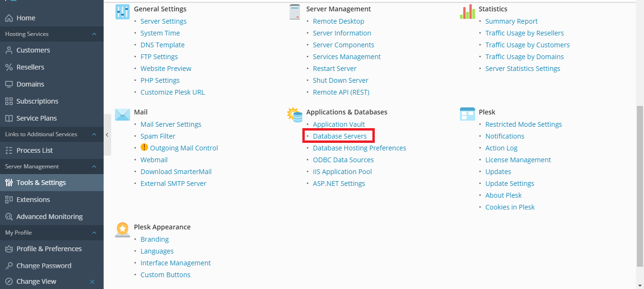Open Subscriptions in the sidebar
Image resolution: width=644 pixels, height=289 pixels.
coord(52,101)
